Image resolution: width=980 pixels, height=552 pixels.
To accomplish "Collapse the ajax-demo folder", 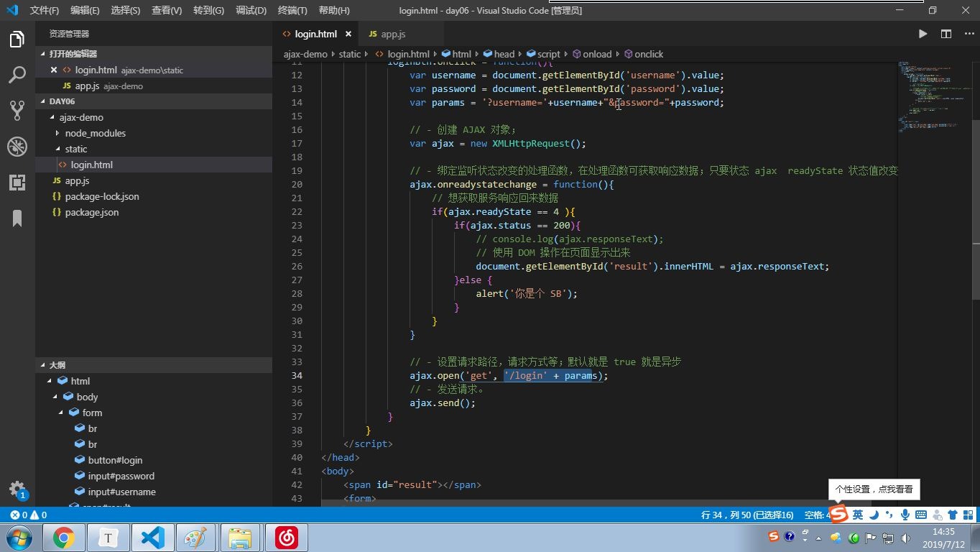I will tap(52, 117).
